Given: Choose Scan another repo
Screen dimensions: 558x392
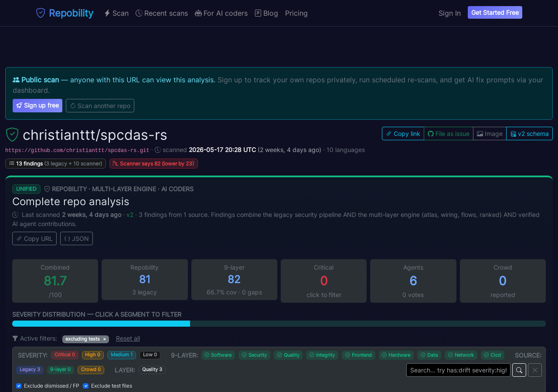Looking at the screenshot, I should pos(100,105).
